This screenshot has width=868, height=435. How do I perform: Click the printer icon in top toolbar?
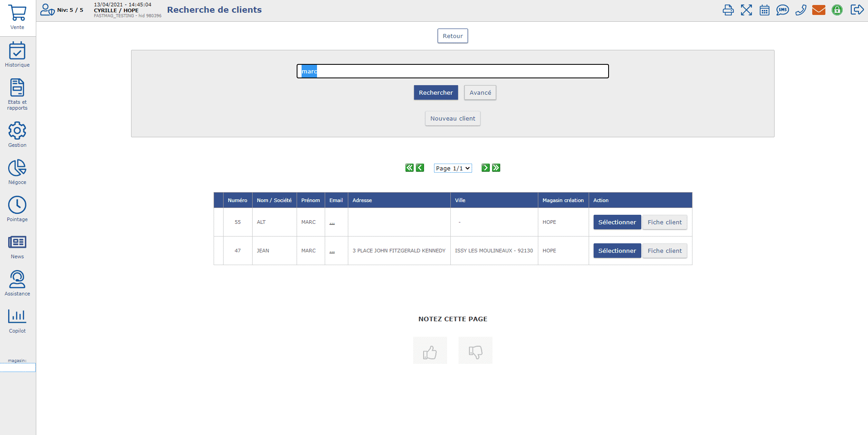pyautogui.click(x=728, y=10)
